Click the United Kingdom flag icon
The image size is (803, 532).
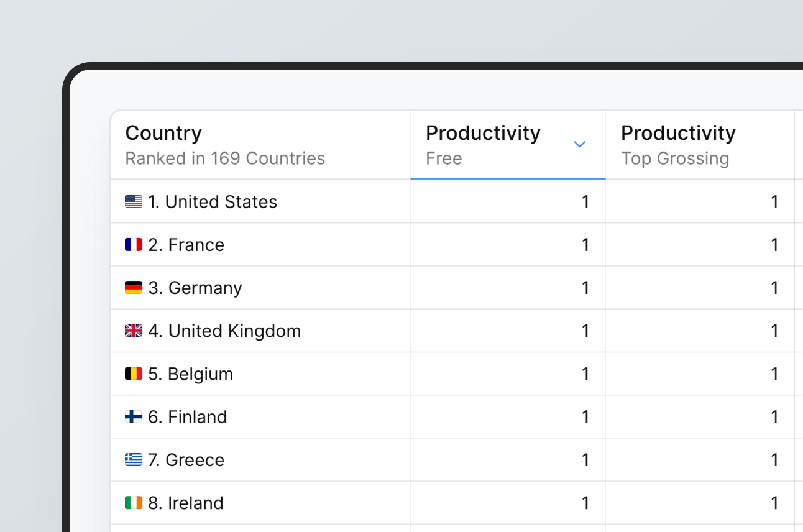[x=134, y=331]
